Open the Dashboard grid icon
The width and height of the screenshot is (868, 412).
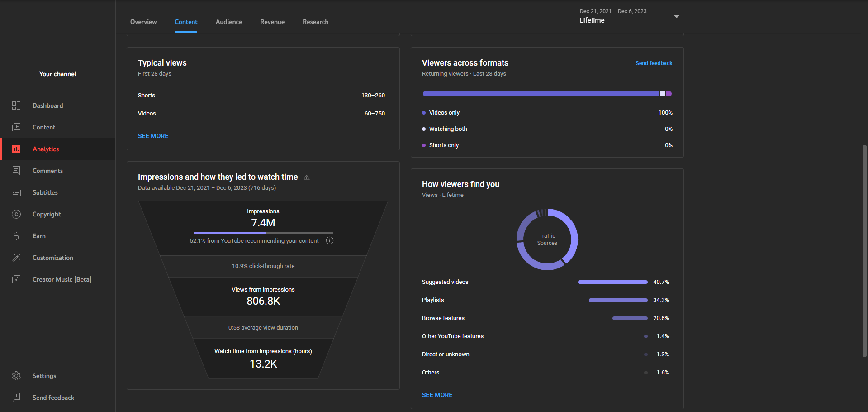point(16,105)
